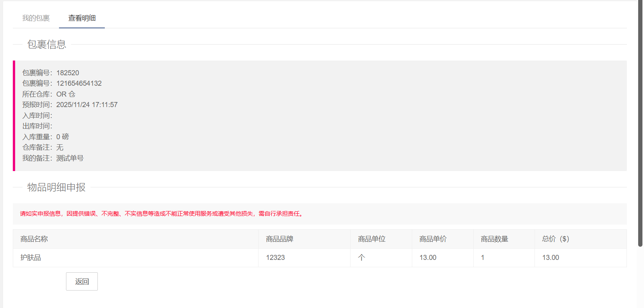Click the 总价 ($) column header
The image size is (644, 308).
click(x=555, y=239)
